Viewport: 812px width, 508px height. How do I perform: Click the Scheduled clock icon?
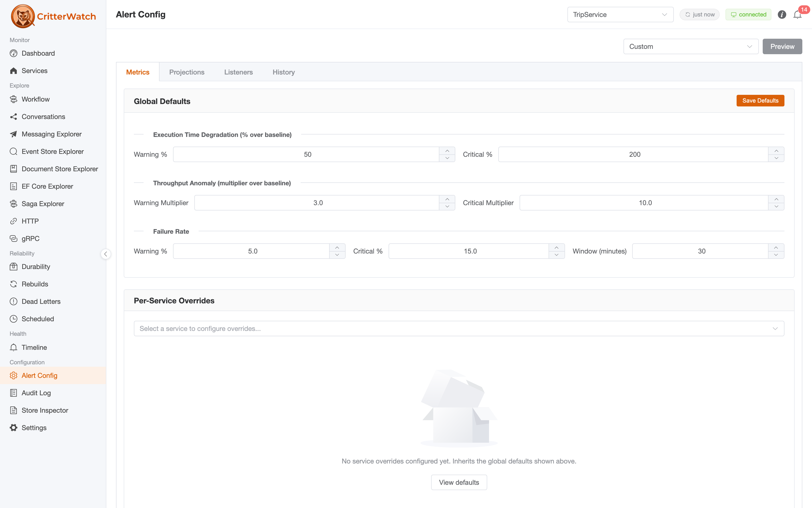point(14,319)
